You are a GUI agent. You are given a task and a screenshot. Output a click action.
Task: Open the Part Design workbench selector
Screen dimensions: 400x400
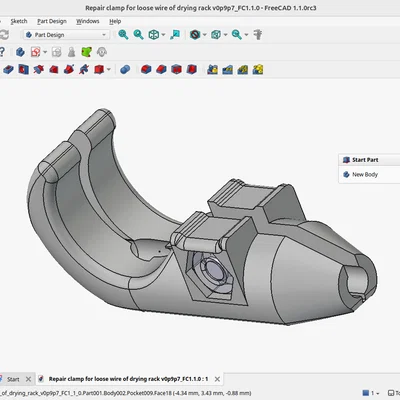coord(66,35)
